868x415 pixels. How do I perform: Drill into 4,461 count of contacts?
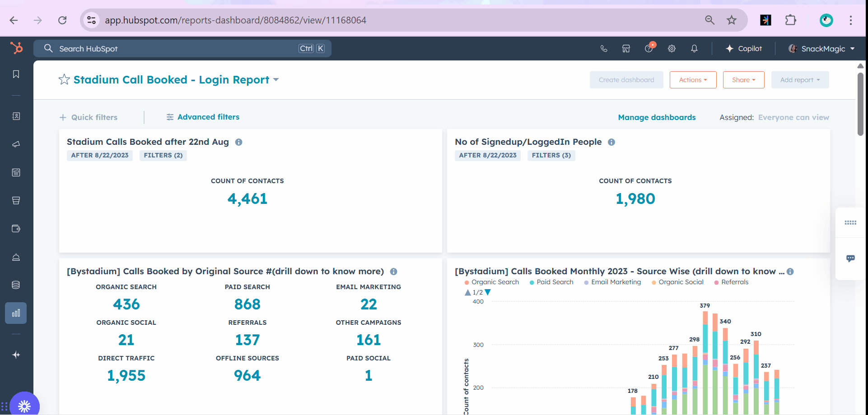(247, 199)
